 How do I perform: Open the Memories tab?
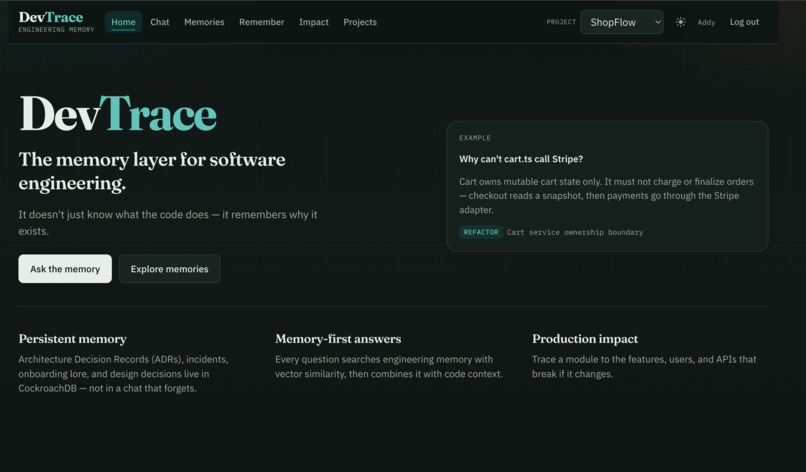pos(204,22)
